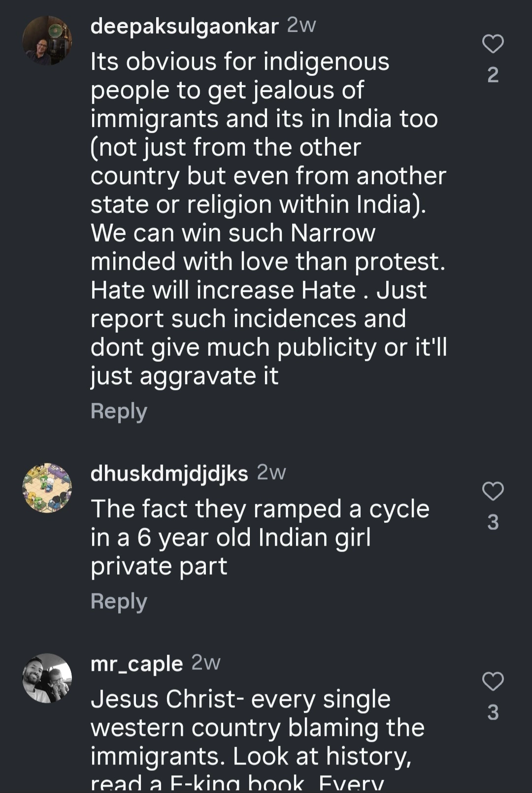
Task: View the 3 likes on dhuskdmjdjdjks's comment
Action: point(493,522)
